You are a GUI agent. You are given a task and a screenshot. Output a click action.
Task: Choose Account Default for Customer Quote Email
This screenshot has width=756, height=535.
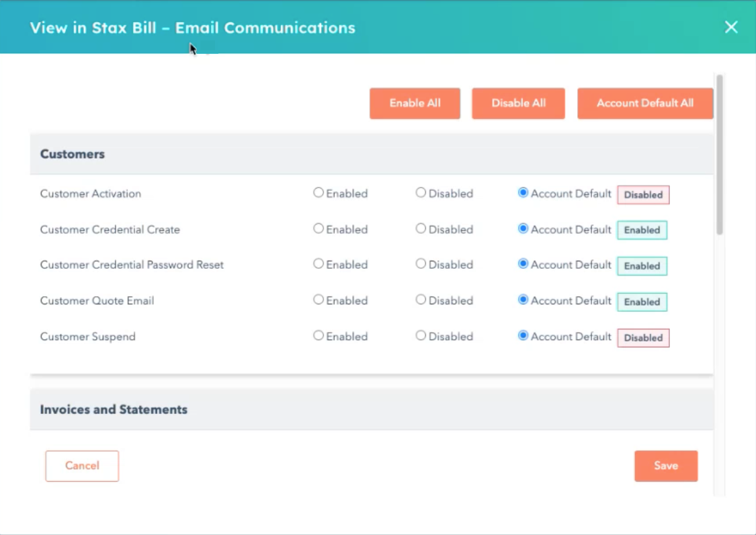pyautogui.click(x=523, y=300)
